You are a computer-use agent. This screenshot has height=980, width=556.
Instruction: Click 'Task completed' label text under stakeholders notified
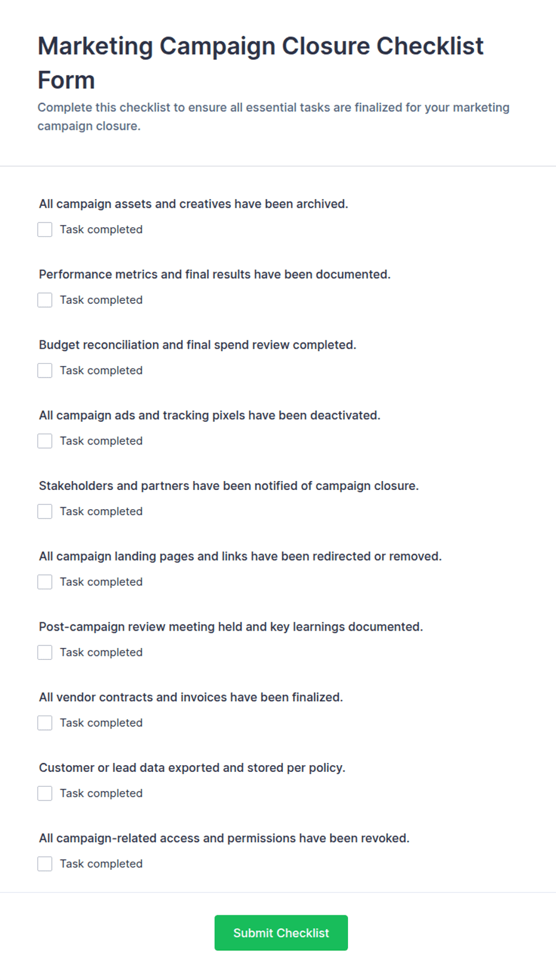[x=101, y=512]
